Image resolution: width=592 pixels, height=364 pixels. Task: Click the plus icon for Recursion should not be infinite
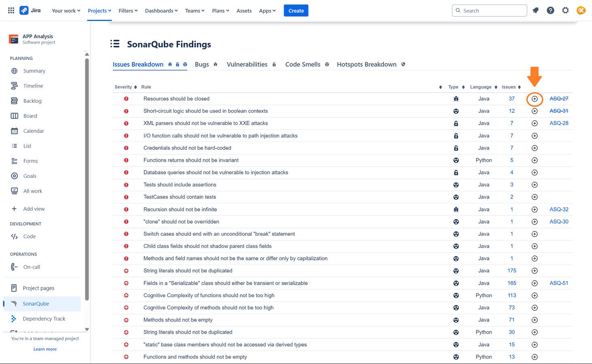[x=535, y=210]
